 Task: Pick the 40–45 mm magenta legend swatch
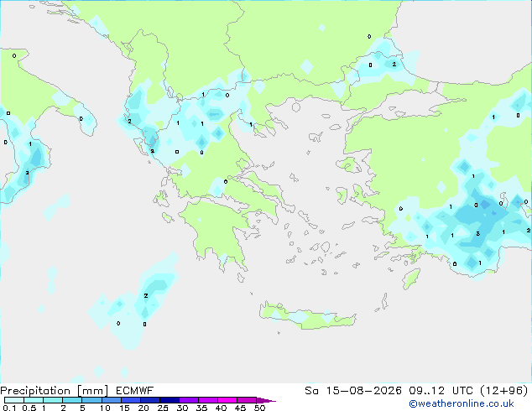(x=227, y=400)
